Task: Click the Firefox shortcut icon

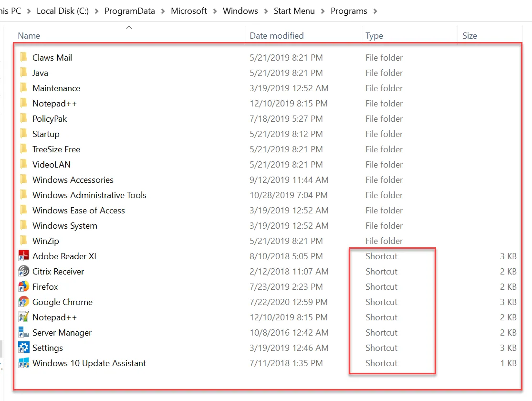Action: 23,287
